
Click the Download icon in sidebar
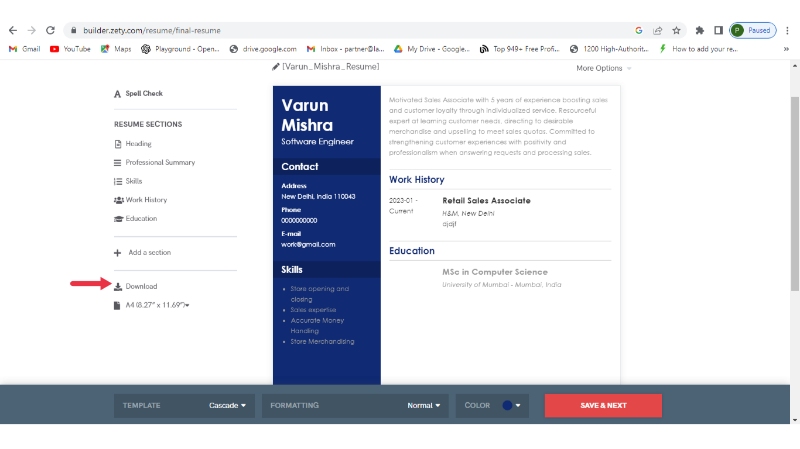click(118, 287)
